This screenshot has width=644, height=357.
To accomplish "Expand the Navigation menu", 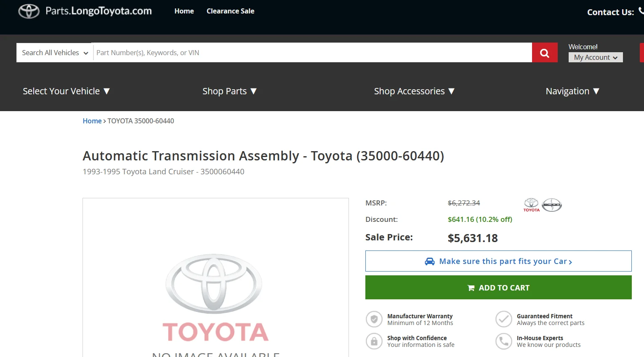I will [x=572, y=91].
